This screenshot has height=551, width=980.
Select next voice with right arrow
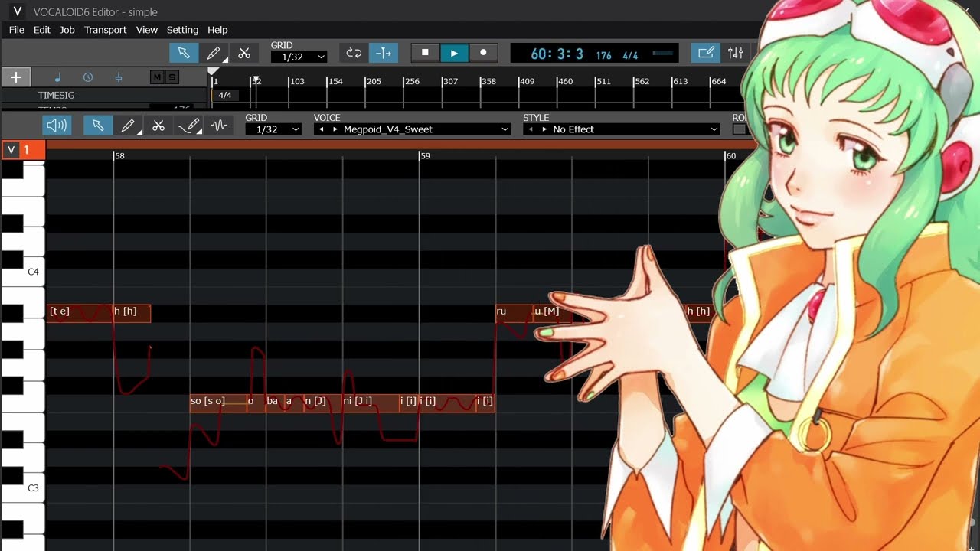pyautogui.click(x=335, y=129)
